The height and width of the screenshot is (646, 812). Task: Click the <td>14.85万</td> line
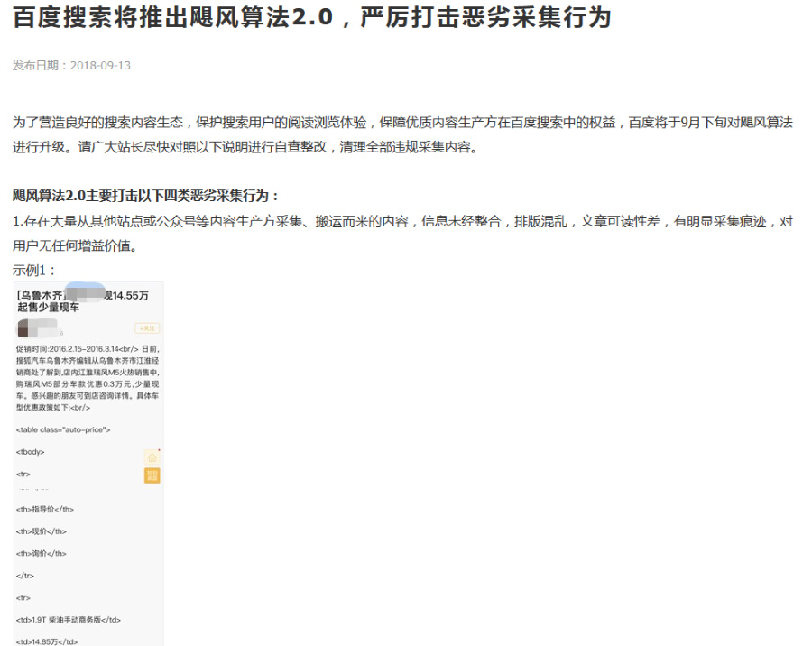(x=47, y=641)
